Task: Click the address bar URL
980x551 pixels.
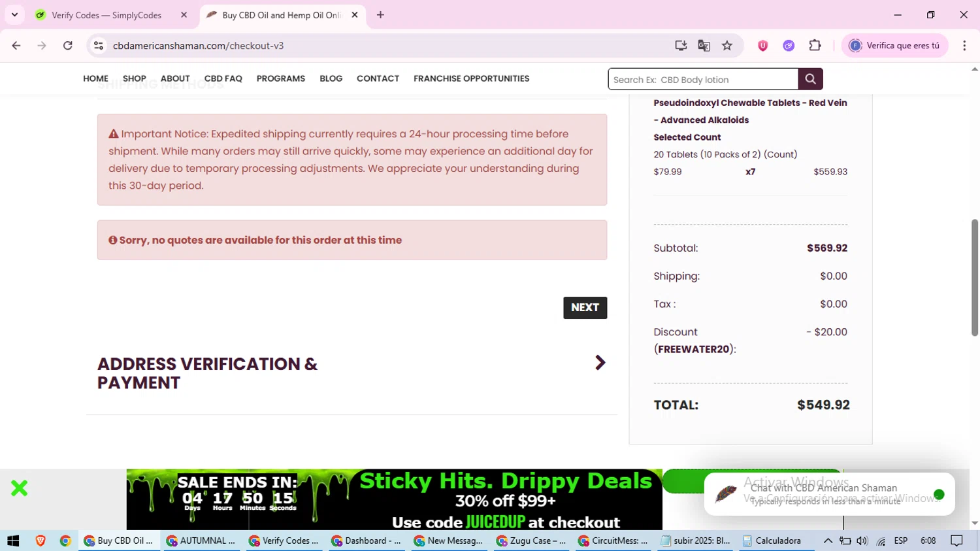Action: click(198, 46)
